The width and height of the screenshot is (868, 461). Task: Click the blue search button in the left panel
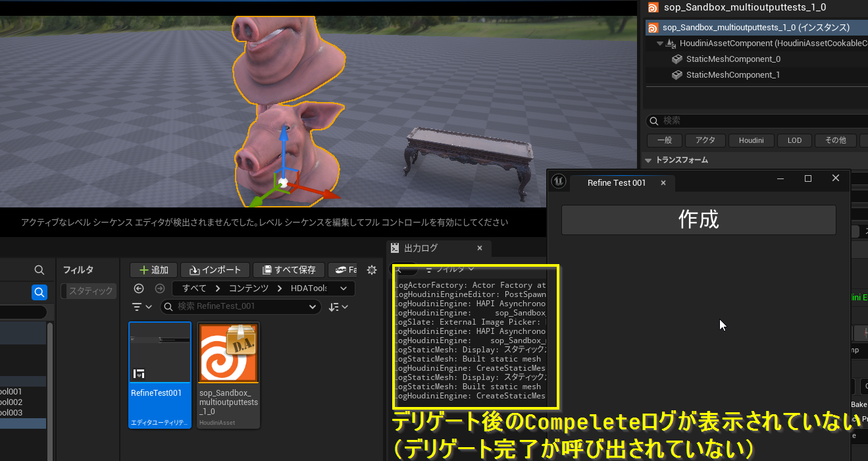39,292
